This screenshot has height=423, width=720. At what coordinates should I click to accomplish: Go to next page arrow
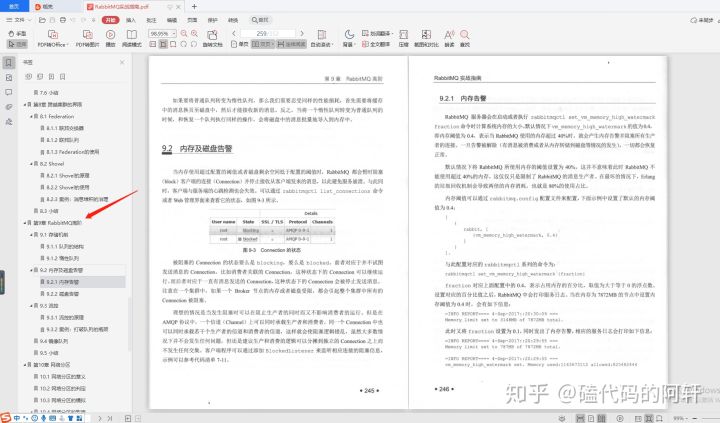pos(302,34)
